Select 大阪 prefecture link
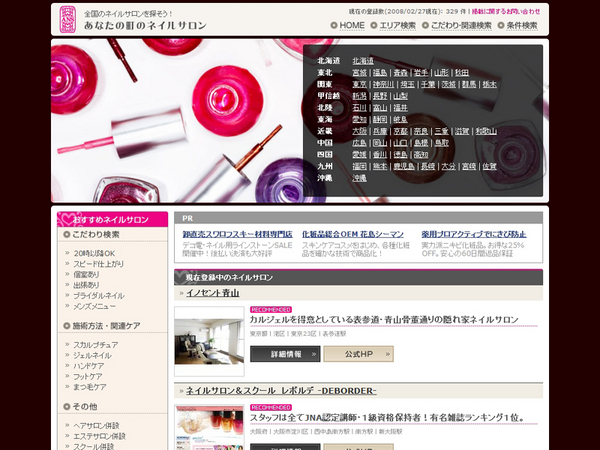The width and height of the screenshot is (600, 450). [359, 131]
